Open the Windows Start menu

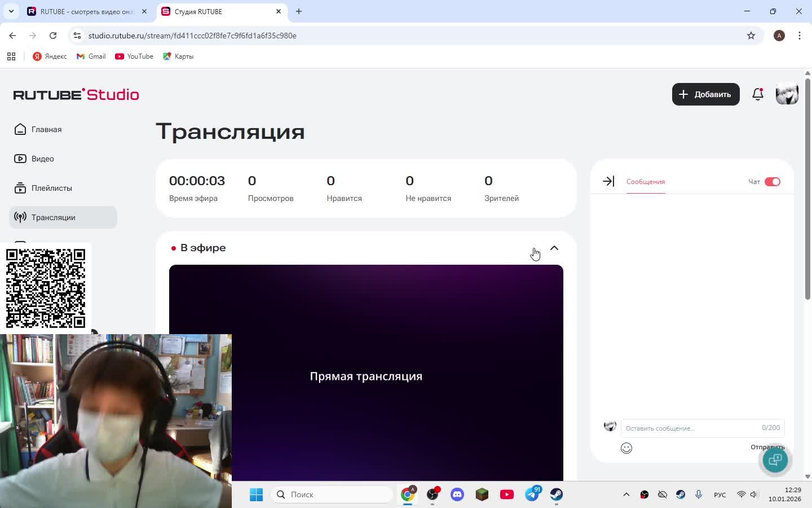[256, 494]
